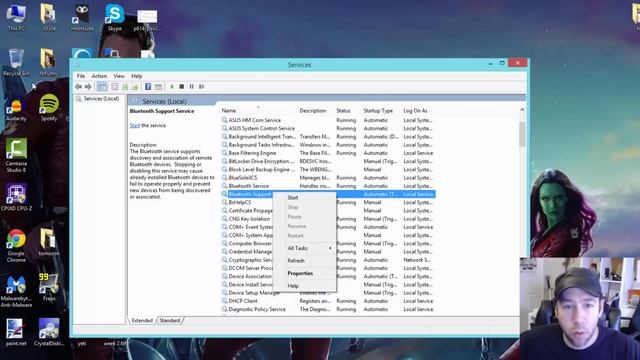Select Background Tasks Infrastructure service row
The width and height of the screenshot is (640, 360).
(x=328, y=145)
